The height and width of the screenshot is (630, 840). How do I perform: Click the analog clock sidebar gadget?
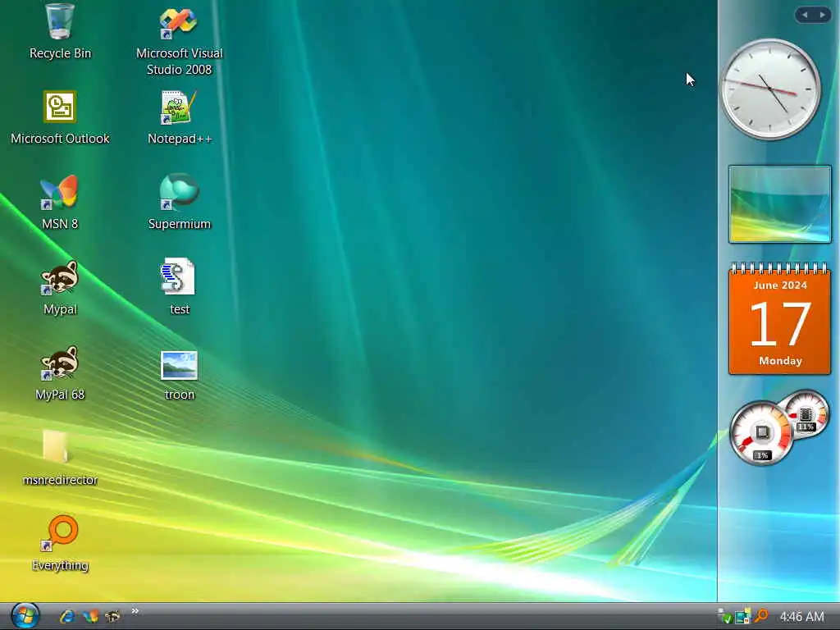[x=770, y=89]
